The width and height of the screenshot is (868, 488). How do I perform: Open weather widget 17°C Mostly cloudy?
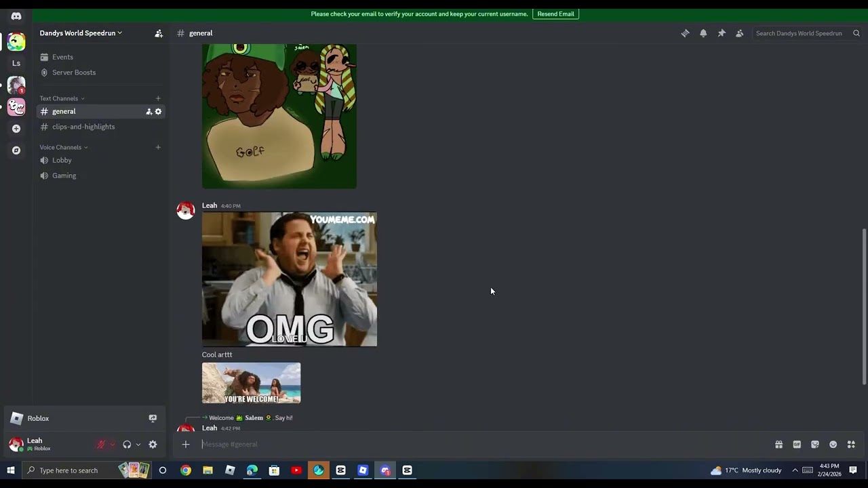pyautogui.click(x=746, y=470)
